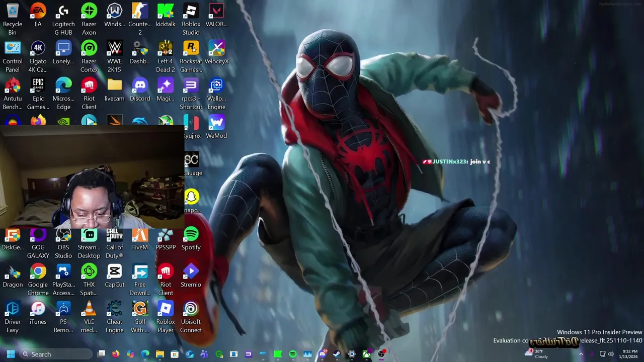The height and width of the screenshot is (362, 644).
Task: Open GOG GALAXY shortcut
Action: click(38, 243)
